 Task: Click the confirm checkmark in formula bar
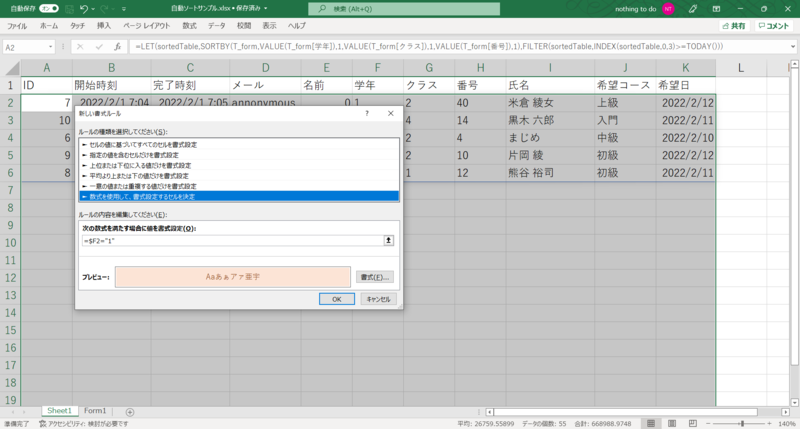99,47
